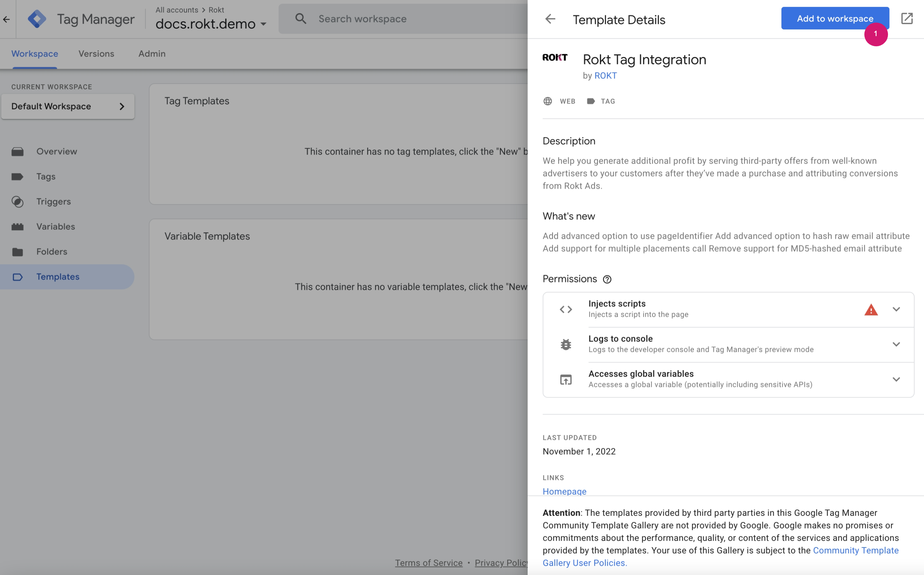
Task: Open the Homepage link
Action: [x=564, y=491]
